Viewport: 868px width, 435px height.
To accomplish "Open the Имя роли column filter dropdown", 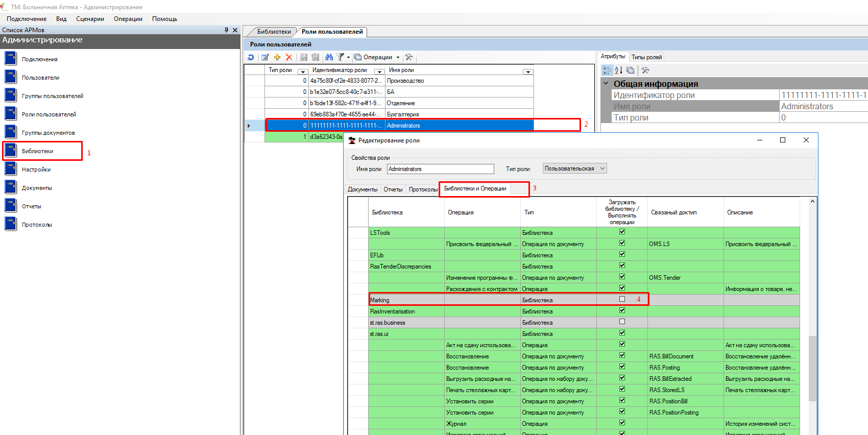I will click(528, 71).
